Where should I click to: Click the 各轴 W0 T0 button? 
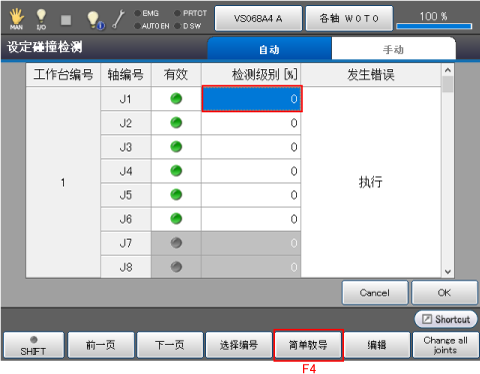tap(349, 18)
